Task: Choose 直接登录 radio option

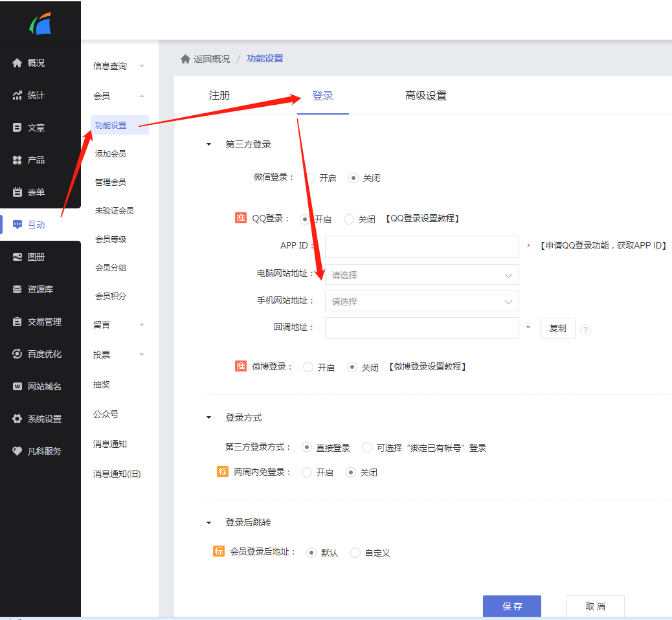Action: [306, 448]
